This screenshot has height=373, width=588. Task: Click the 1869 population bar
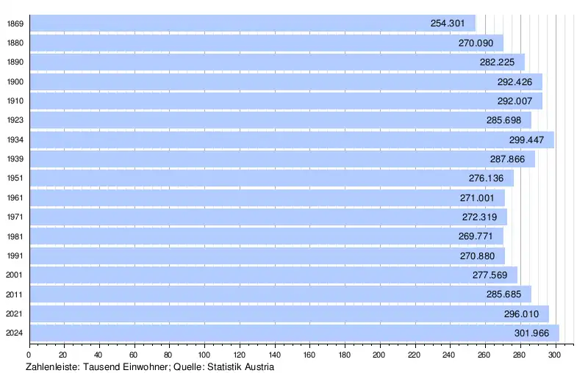tap(252, 23)
